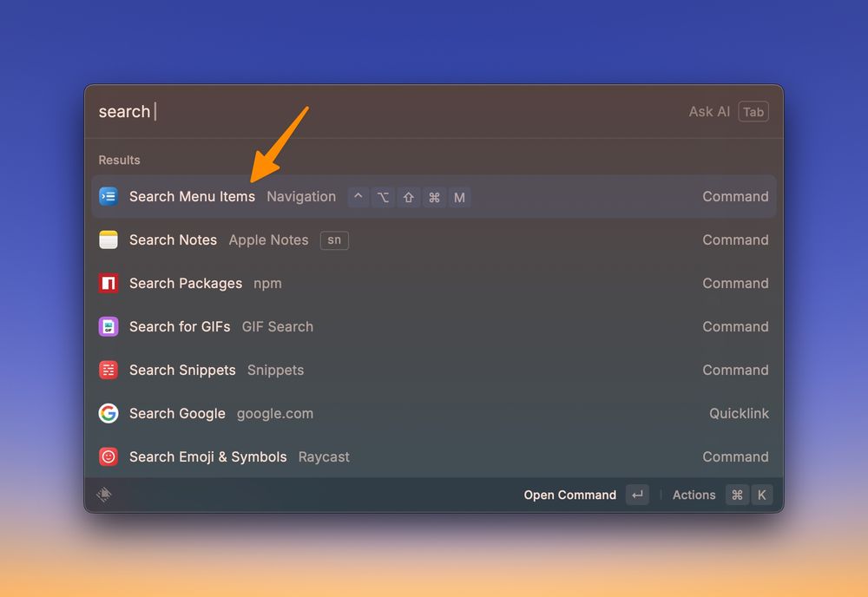Select the Search Menu Items result
Viewport: 868px width, 597px height.
click(x=434, y=196)
